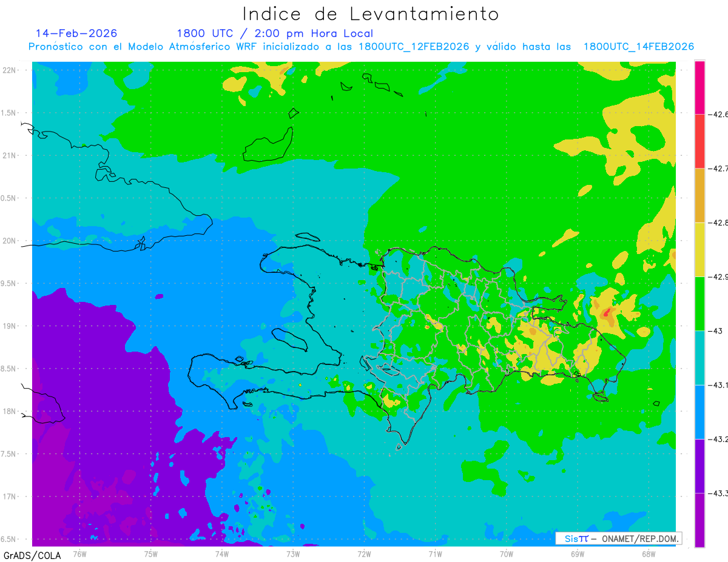
Task: Click the latitude label '20N'
Action: (10, 241)
